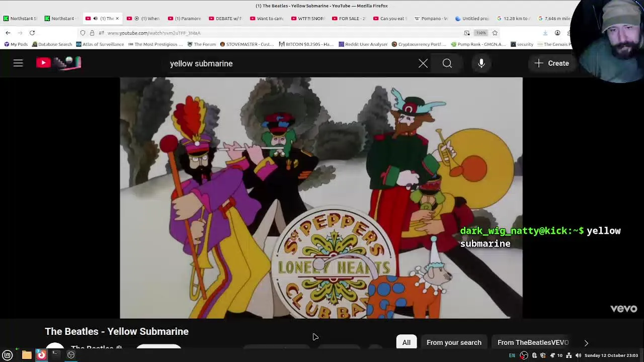Switch to the 7,646 m mile tab
The height and width of the screenshot is (362, 644).
click(554, 19)
